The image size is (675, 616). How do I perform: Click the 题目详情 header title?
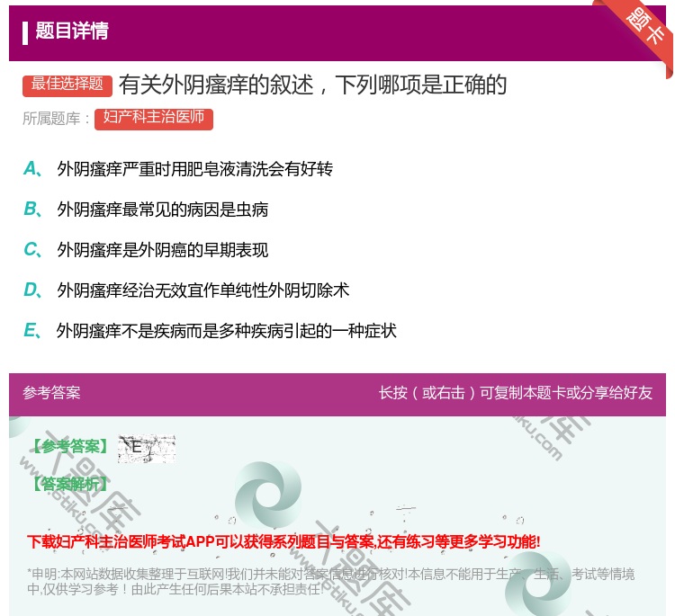72,31
